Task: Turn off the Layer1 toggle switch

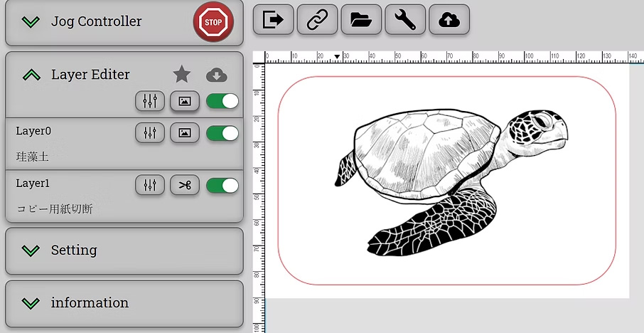Action: (x=222, y=186)
